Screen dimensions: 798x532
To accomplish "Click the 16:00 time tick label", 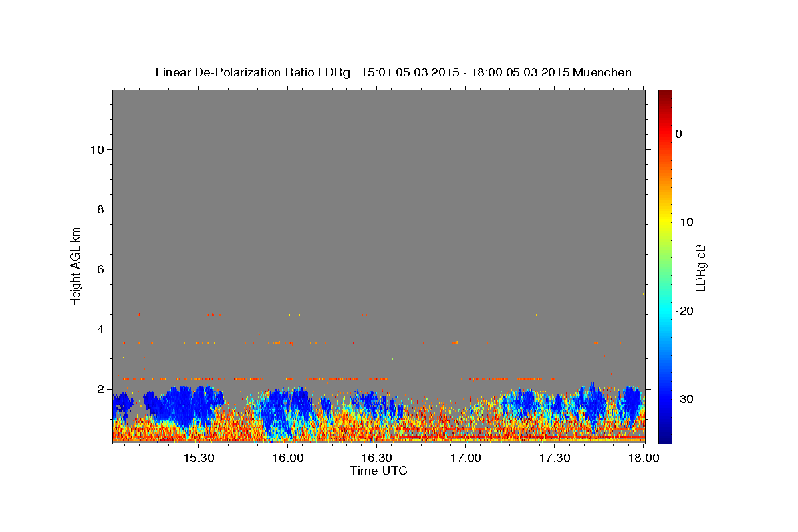I will 287,458.
